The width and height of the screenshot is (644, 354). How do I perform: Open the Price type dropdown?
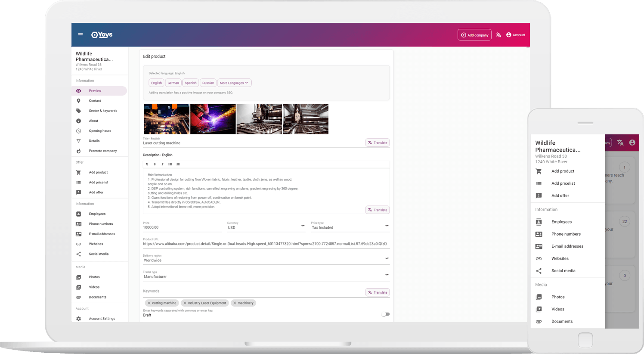pos(350,227)
